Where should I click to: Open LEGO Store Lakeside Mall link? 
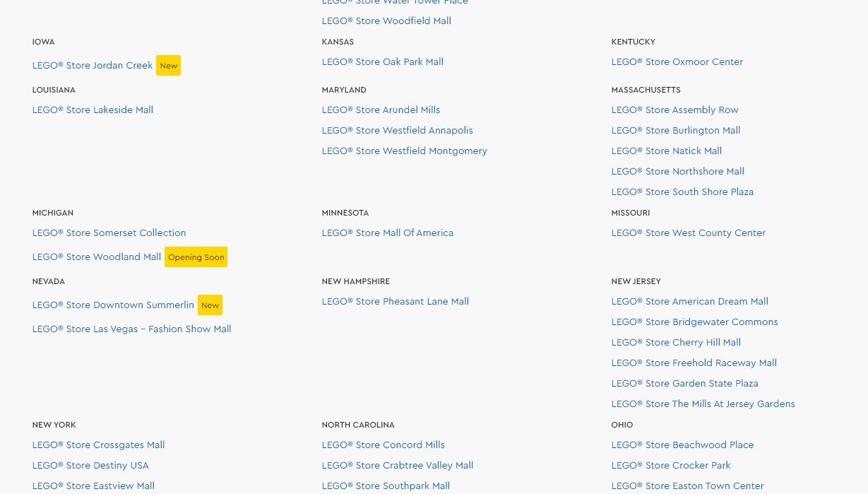93,110
